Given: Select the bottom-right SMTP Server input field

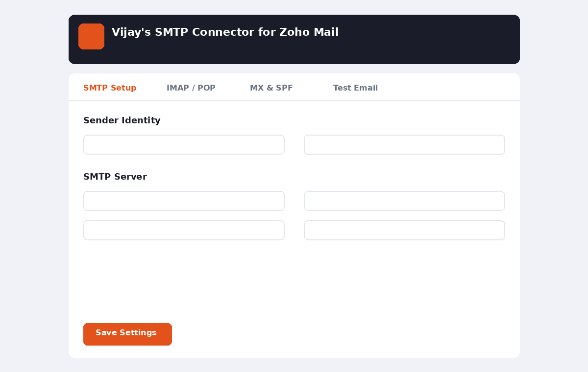Looking at the screenshot, I should point(404,231).
